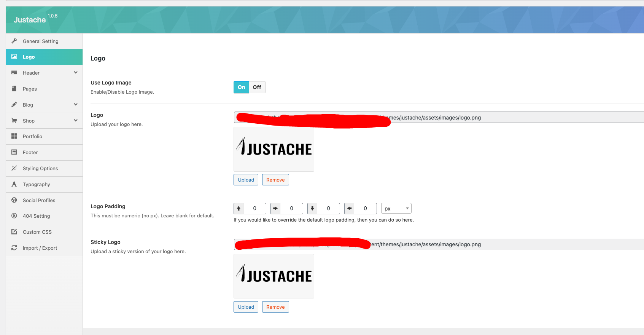The image size is (644, 335).
Task: Click Upload under the Logo image
Action: [x=246, y=180]
